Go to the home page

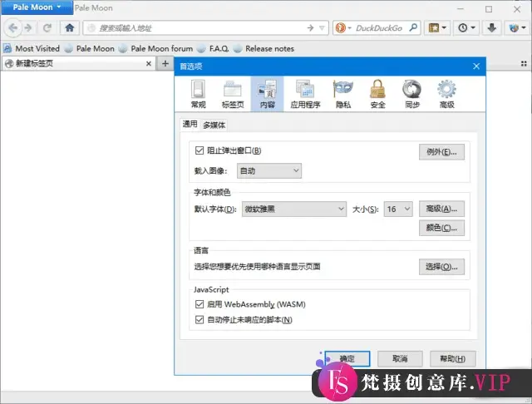pos(70,27)
